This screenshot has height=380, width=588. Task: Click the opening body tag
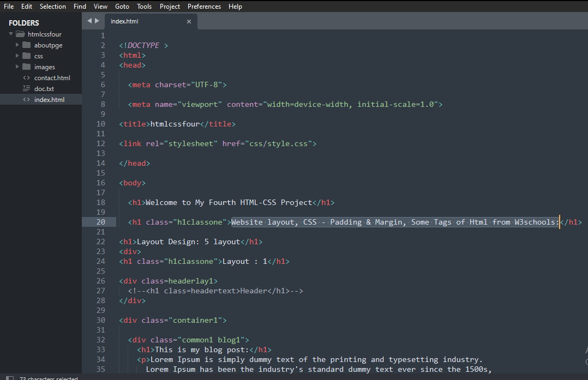[133, 183]
